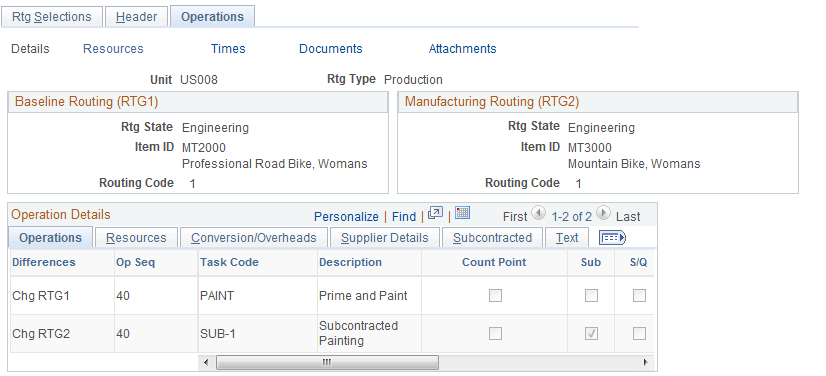The image size is (826, 376).
Task: Open Resources grid tab in Operation Details
Action: tap(136, 238)
